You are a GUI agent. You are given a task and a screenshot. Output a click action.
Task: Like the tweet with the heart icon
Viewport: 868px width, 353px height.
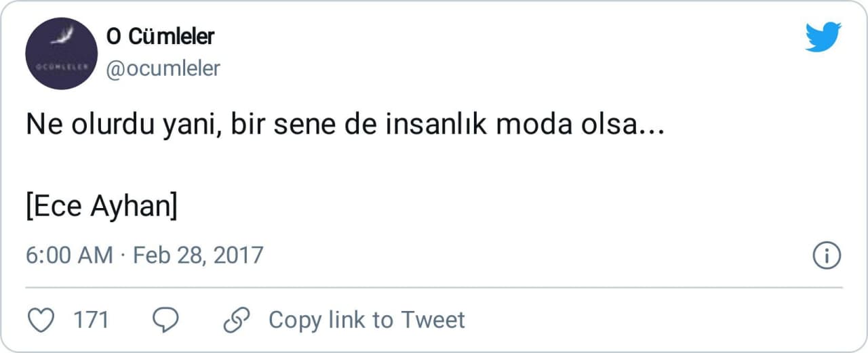(43, 320)
